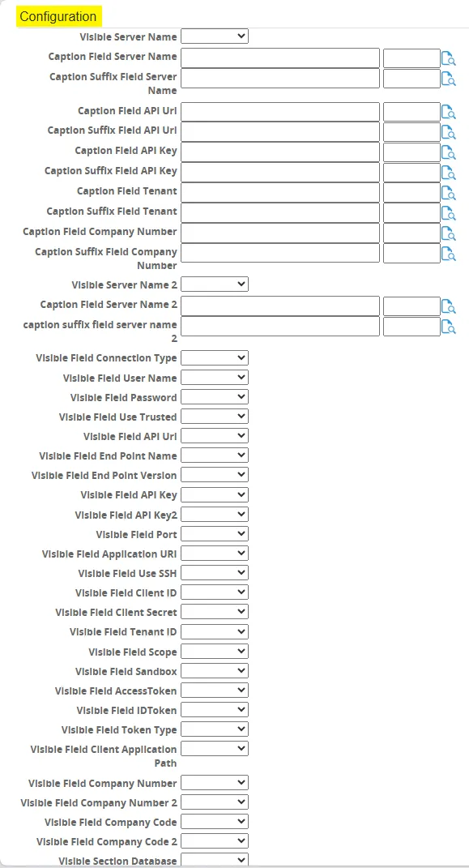Open the Visible Server Name dropdown
This screenshot has width=469, height=868.
coord(215,36)
